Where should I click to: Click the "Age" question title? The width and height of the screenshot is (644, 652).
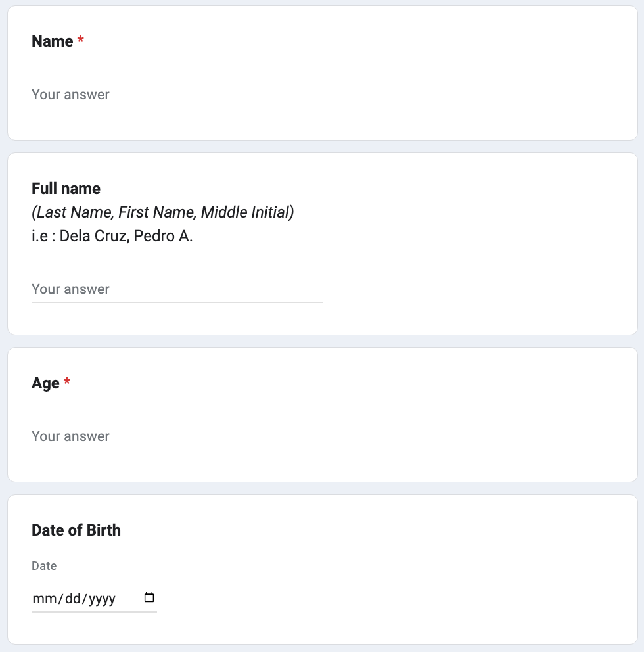pos(45,383)
